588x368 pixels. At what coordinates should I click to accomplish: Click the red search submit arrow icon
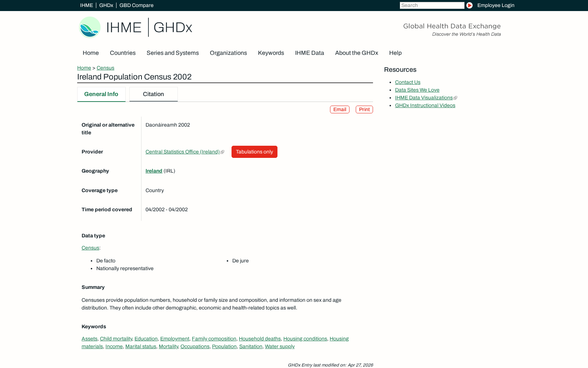(469, 5)
